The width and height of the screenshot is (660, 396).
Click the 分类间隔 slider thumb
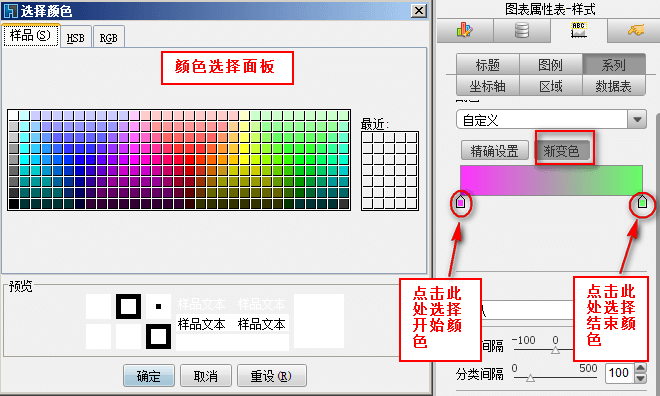coord(530,377)
